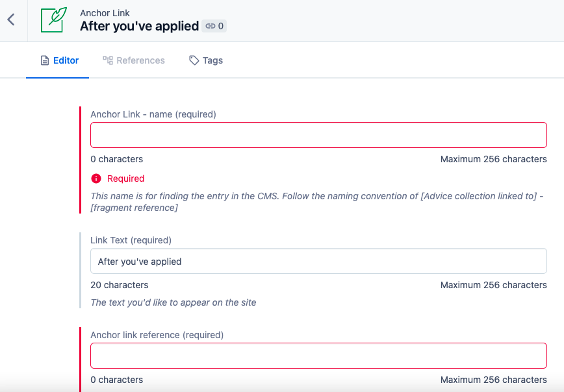Screen dimensions: 564x392
Task: Click the "20 characters" counter text
Action: coord(120,285)
